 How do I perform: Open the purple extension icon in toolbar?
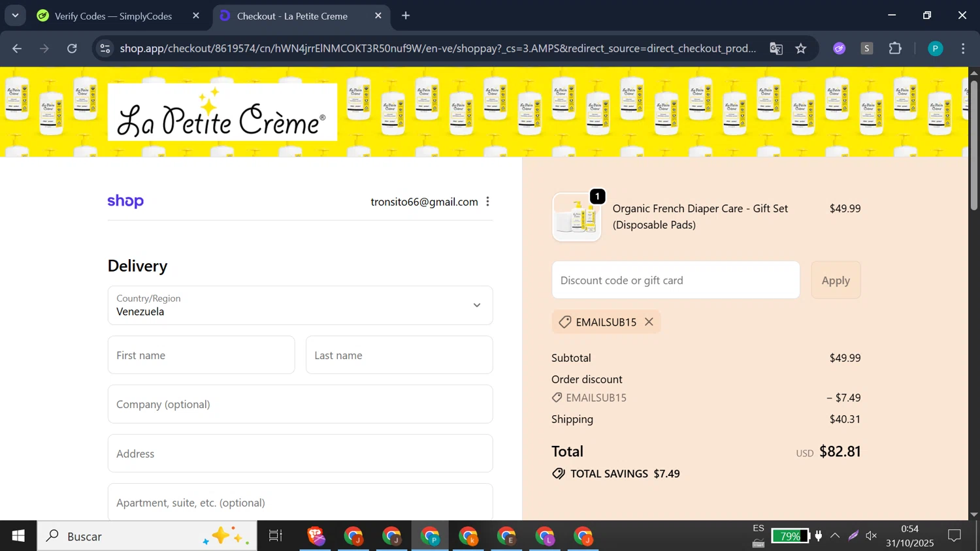(840, 48)
